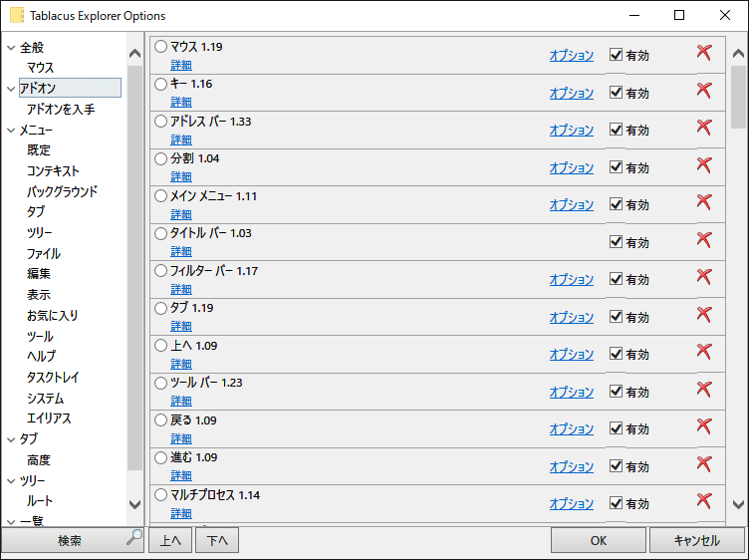The image size is (749, 560).
Task: Click the magnifier search icon
Action: coord(134,537)
